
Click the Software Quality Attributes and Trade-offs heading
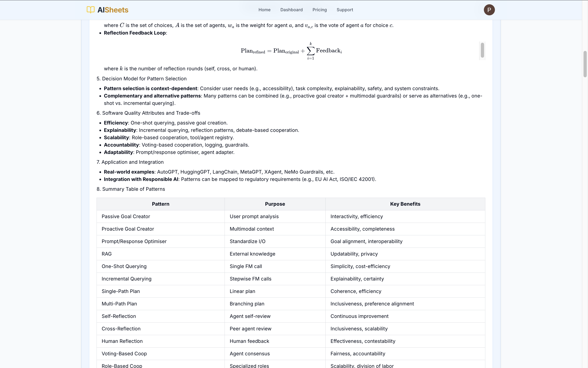tap(148, 113)
